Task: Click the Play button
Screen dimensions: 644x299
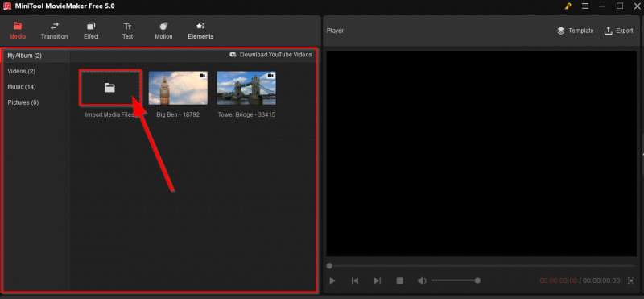Action: click(332, 280)
